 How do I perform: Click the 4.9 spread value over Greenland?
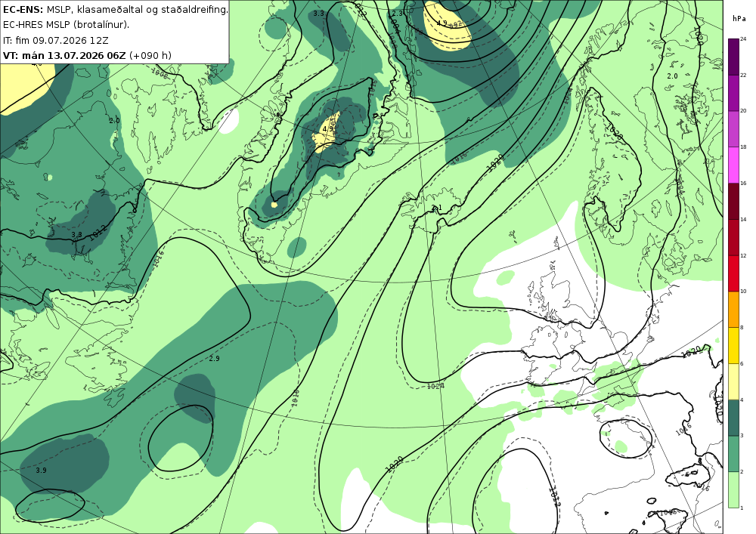(328, 129)
